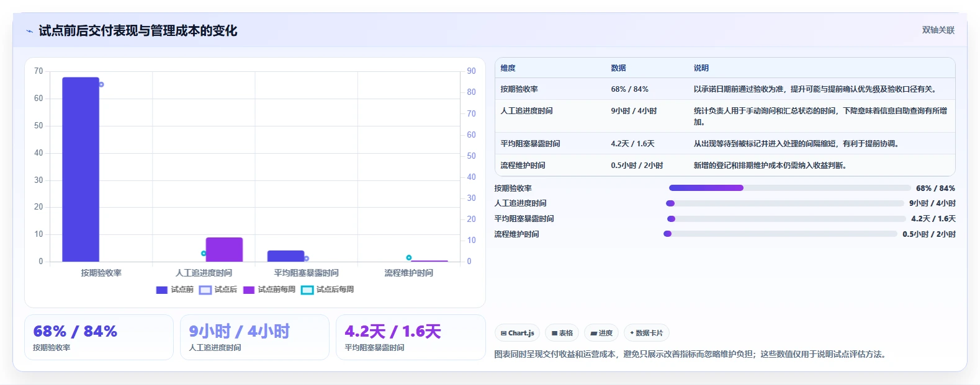Click the cyan point near 流程维护时间
Image resolution: width=980 pixels, height=385 pixels.
409,257
